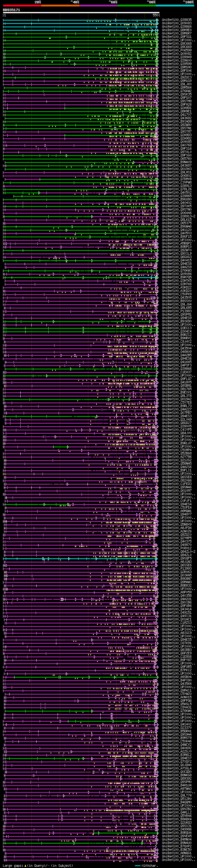Click the UniRef100_C5Y7E8 label

click(x=177, y=403)
